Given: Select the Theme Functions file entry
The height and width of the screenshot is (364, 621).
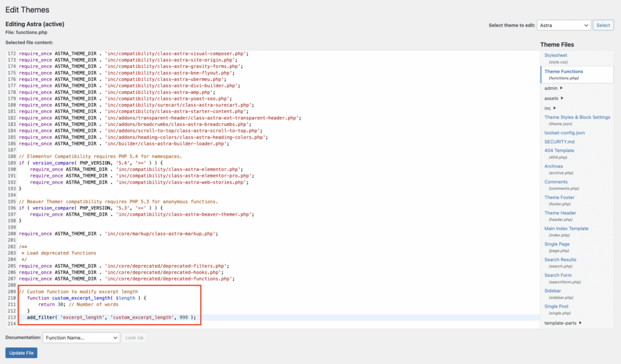Looking at the screenshot, I should [563, 72].
